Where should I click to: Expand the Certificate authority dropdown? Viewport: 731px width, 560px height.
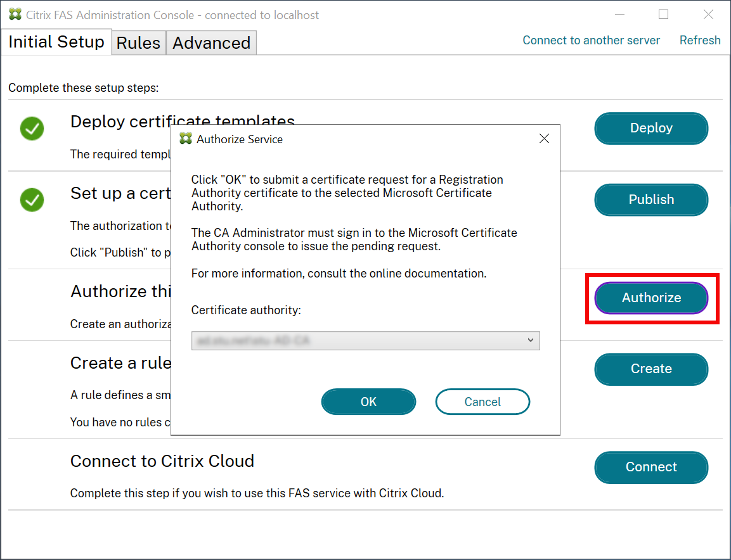click(x=531, y=341)
